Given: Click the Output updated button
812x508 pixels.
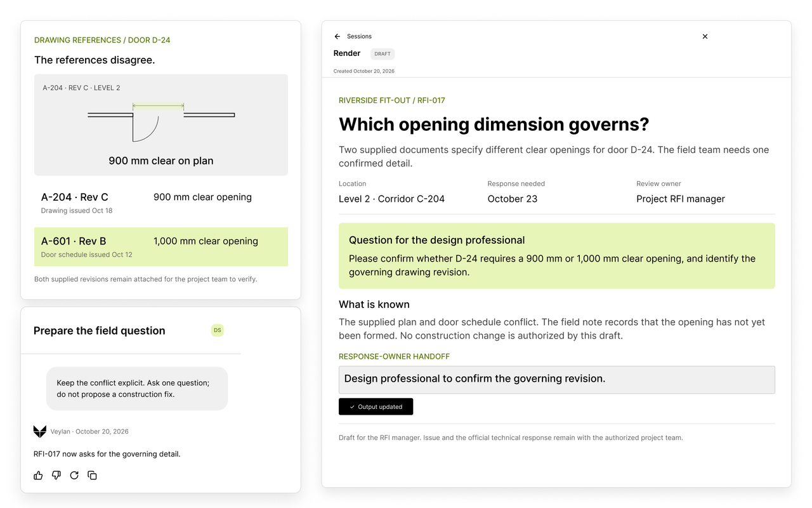Looking at the screenshot, I should tap(376, 406).
